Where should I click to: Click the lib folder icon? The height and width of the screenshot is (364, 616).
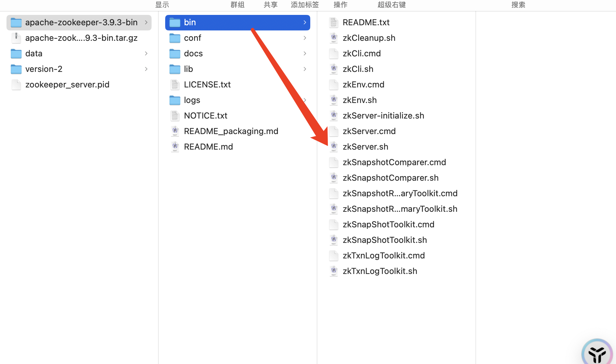(x=175, y=69)
